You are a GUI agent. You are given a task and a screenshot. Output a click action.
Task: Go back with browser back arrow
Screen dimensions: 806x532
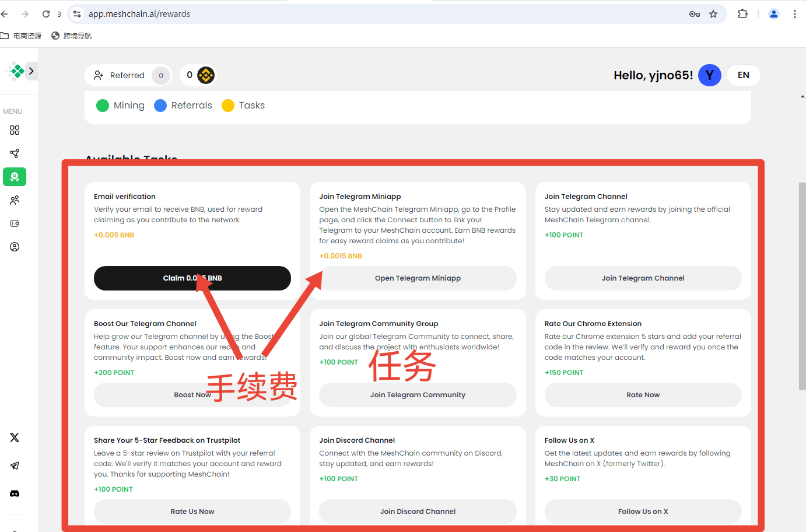(x=5, y=14)
